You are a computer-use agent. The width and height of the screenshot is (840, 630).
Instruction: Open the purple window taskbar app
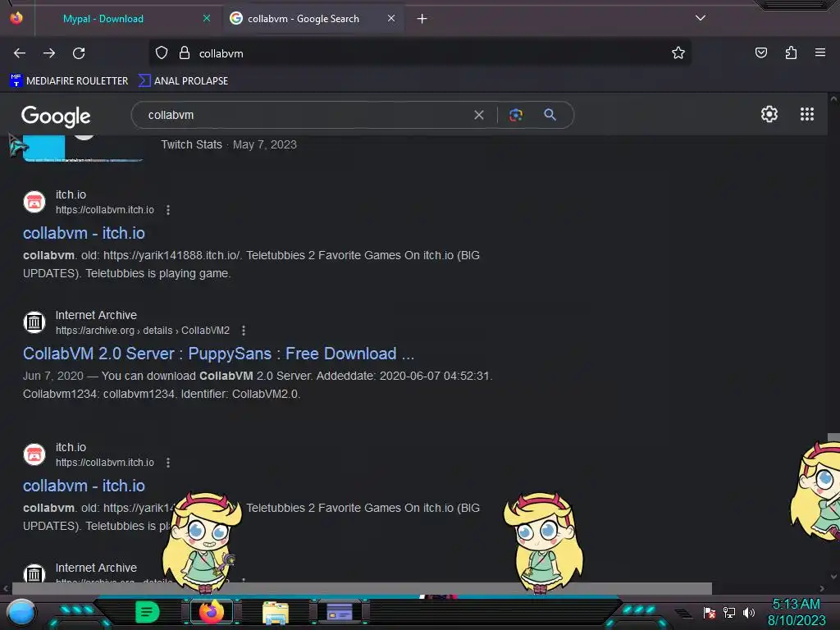(x=340, y=612)
